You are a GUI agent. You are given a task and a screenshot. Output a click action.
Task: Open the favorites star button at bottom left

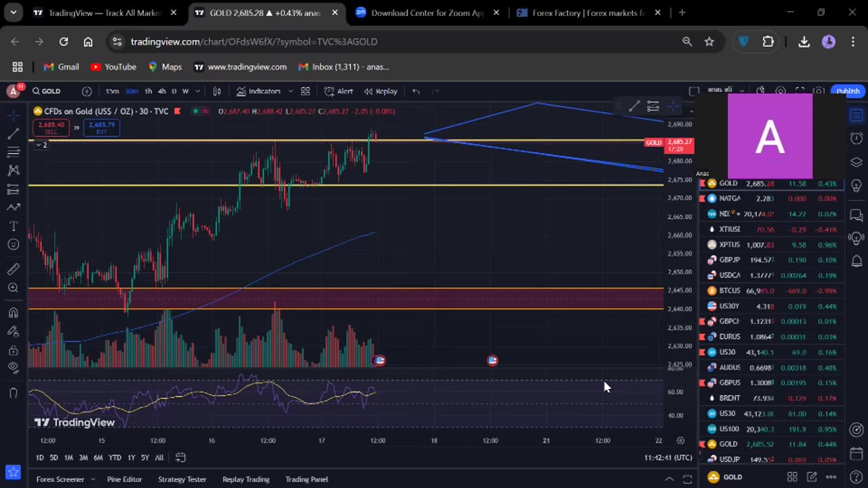(12, 471)
